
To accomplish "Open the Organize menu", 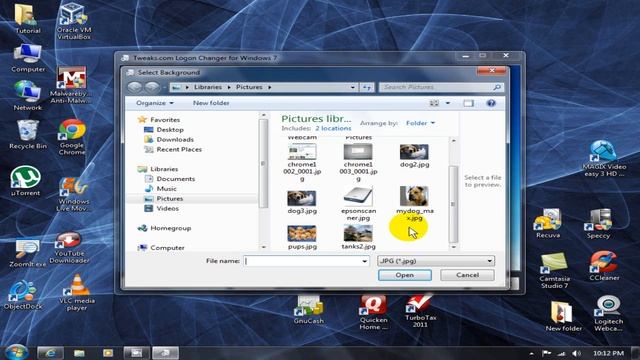I will [155, 103].
